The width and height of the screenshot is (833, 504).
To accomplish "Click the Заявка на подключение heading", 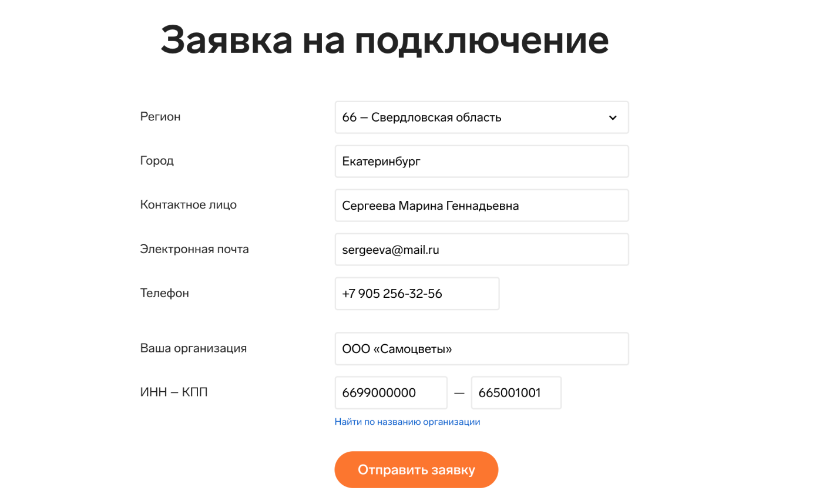I will [x=384, y=40].
